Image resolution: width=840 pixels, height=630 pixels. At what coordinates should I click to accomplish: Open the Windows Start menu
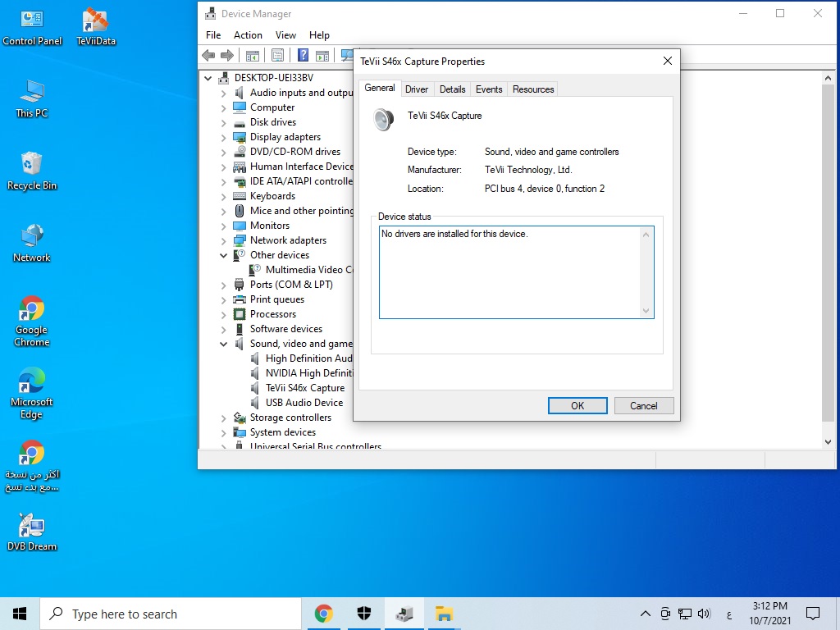click(20, 614)
